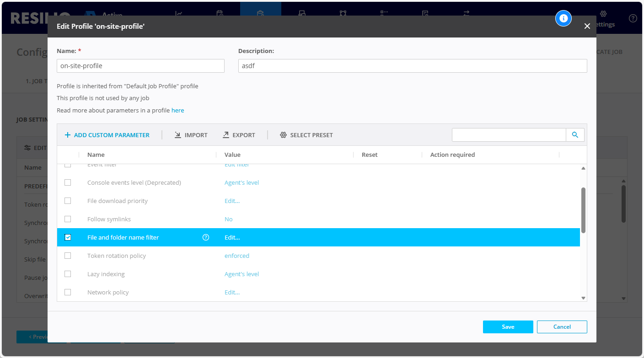Open Token rotation policy enforced value
This screenshot has width=644, height=358.
[236, 256]
